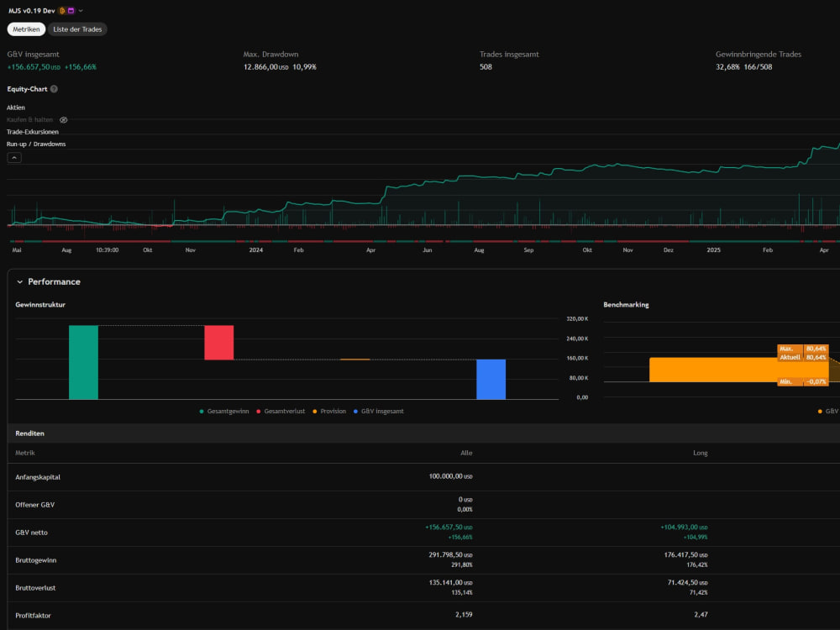
Task: Click the Long Profitfaktor value 2,47
Action: [x=701, y=615]
